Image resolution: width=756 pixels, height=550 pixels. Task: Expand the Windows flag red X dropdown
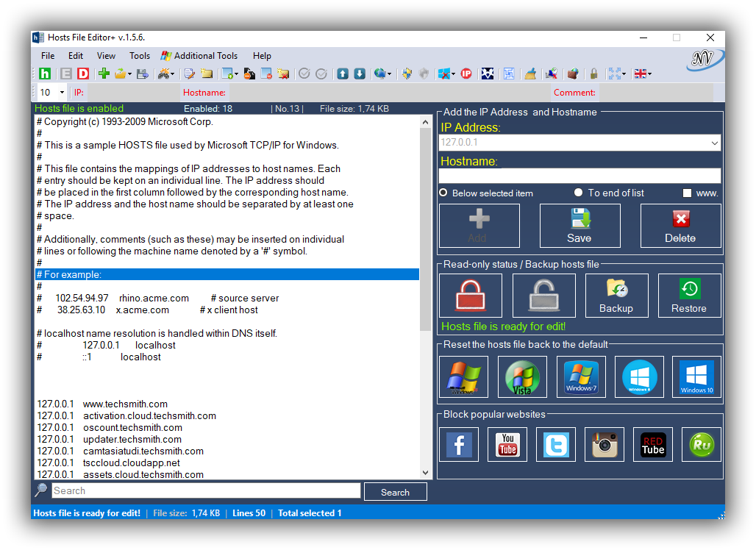click(453, 74)
